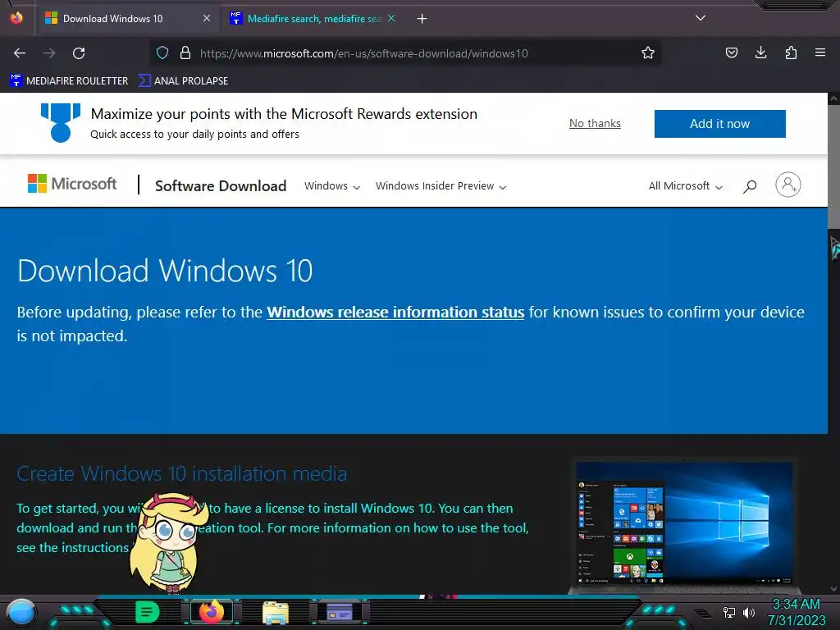Open the green notes app on taskbar
The width and height of the screenshot is (840, 630).
(147, 612)
